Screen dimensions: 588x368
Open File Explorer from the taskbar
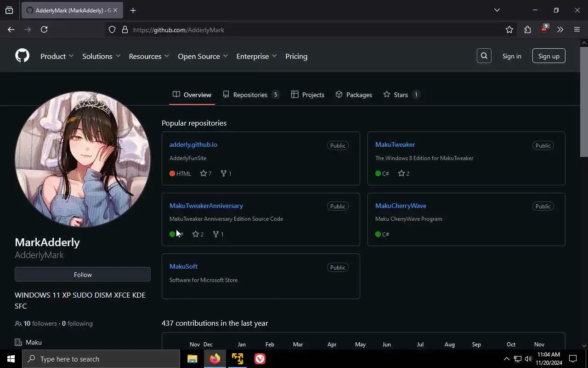pos(192,359)
